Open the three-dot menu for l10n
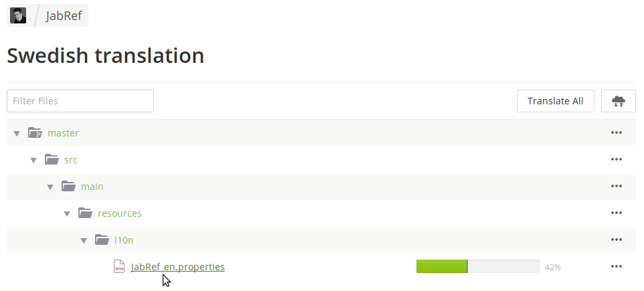This screenshot has height=291, width=644. (617, 240)
